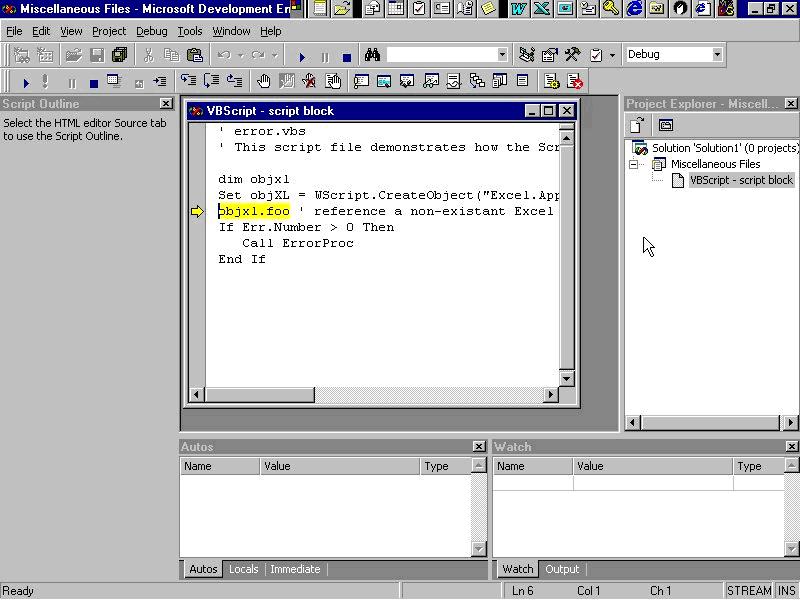800x600 pixels.
Task: Pause execution with the Break icon
Action: [x=324, y=55]
